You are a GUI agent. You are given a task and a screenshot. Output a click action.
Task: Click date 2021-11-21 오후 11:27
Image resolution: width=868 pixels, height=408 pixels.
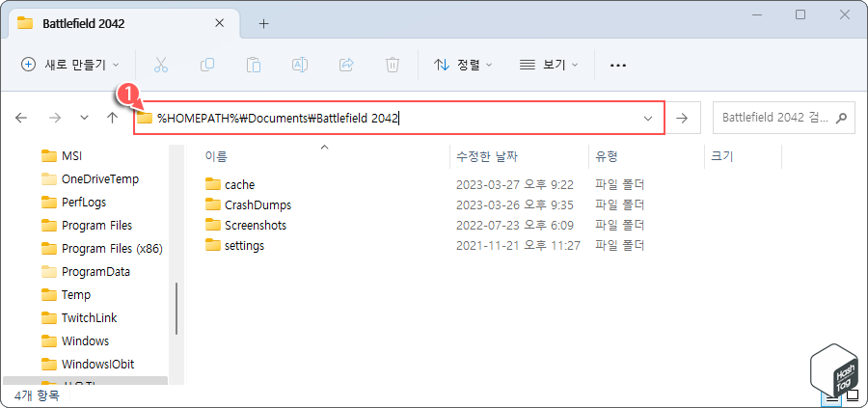[x=518, y=245]
